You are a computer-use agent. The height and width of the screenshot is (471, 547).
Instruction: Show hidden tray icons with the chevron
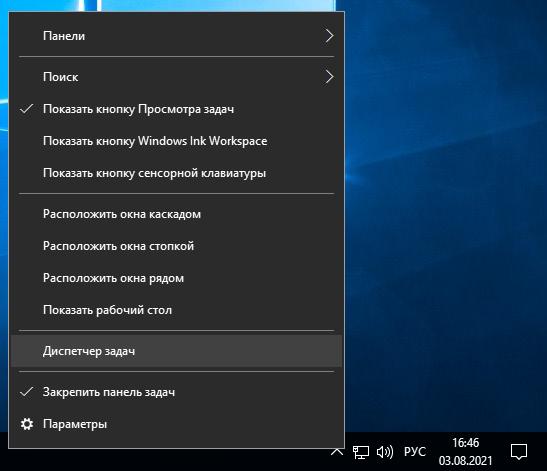[337, 452]
